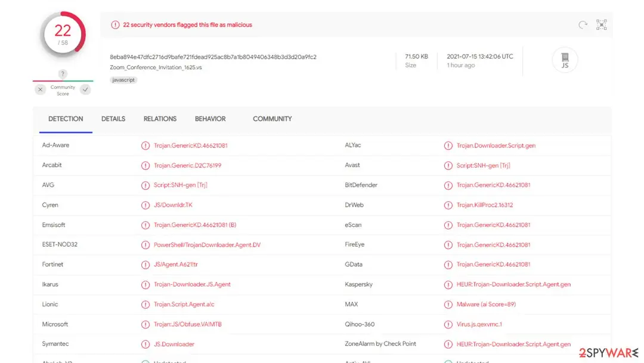This screenshot has height=363, width=644.
Task: Click the javascript tag label
Action: coord(123,80)
